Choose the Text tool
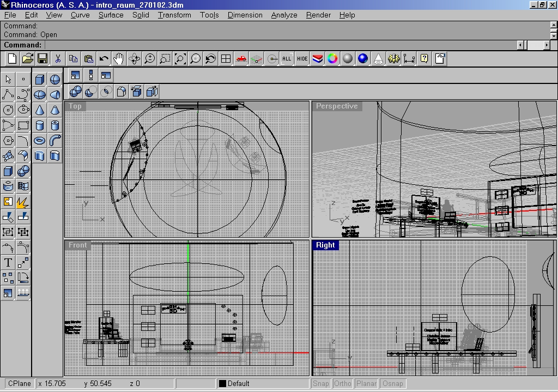 (x=8, y=263)
